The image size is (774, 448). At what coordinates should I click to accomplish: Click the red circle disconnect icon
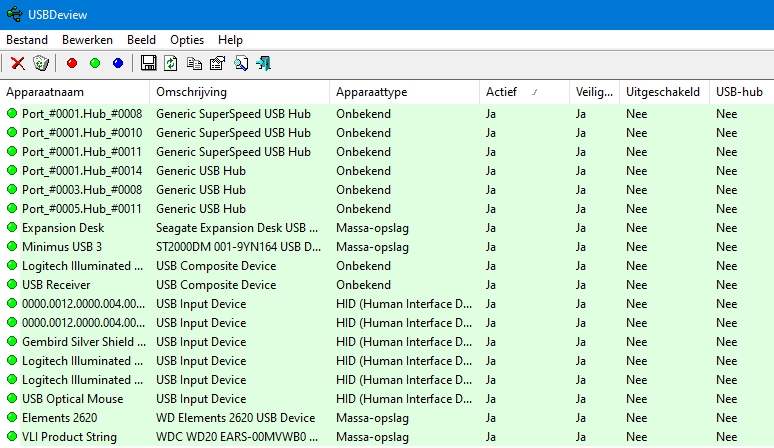(71, 64)
